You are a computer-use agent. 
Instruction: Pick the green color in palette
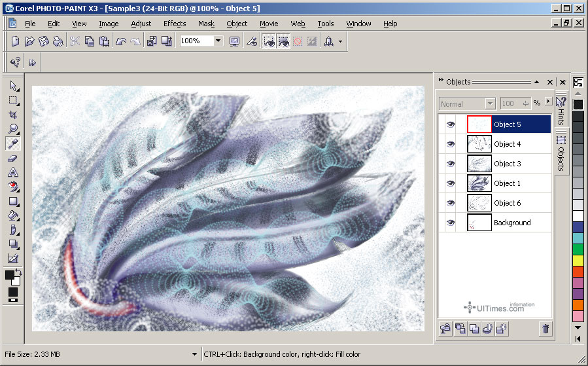click(x=578, y=249)
